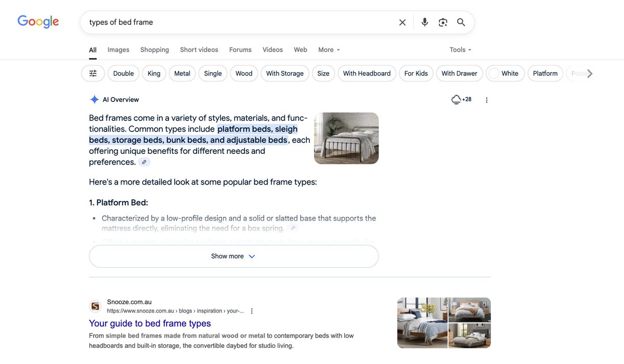Open 'Your guide to bed frame types' link

pos(150,323)
